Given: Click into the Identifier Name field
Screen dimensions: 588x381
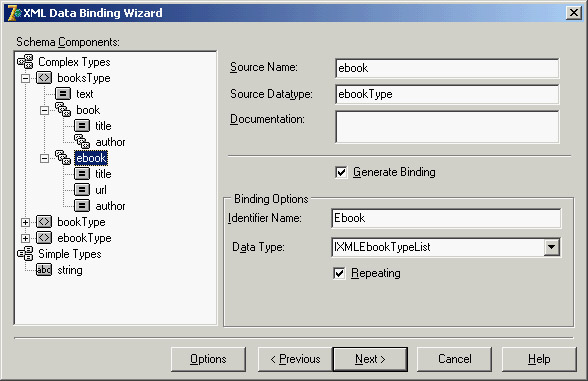Looking at the screenshot, I should pyautogui.click(x=446, y=218).
